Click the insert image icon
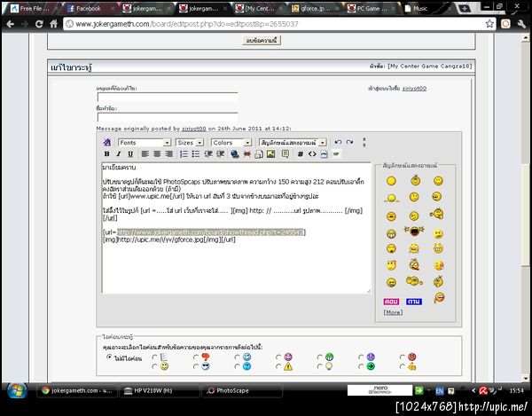The height and width of the screenshot is (416, 532). coord(270,154)
